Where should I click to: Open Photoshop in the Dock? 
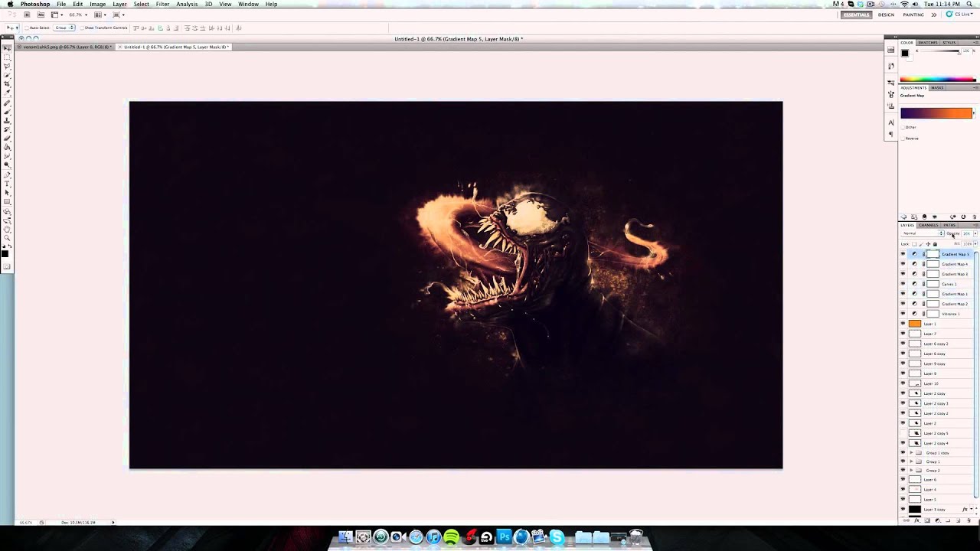pyautogui.click(x=504, y=537)
